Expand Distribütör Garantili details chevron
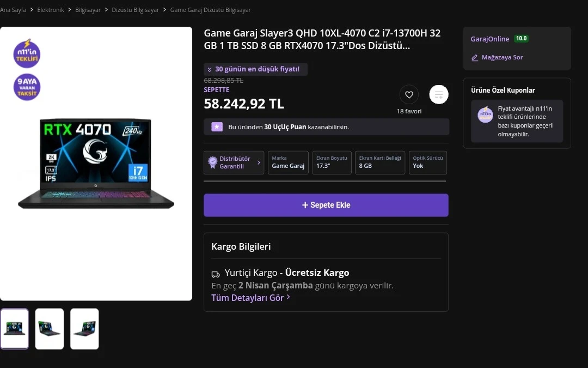This screenshot has width=588, height=368. [259, 162]
